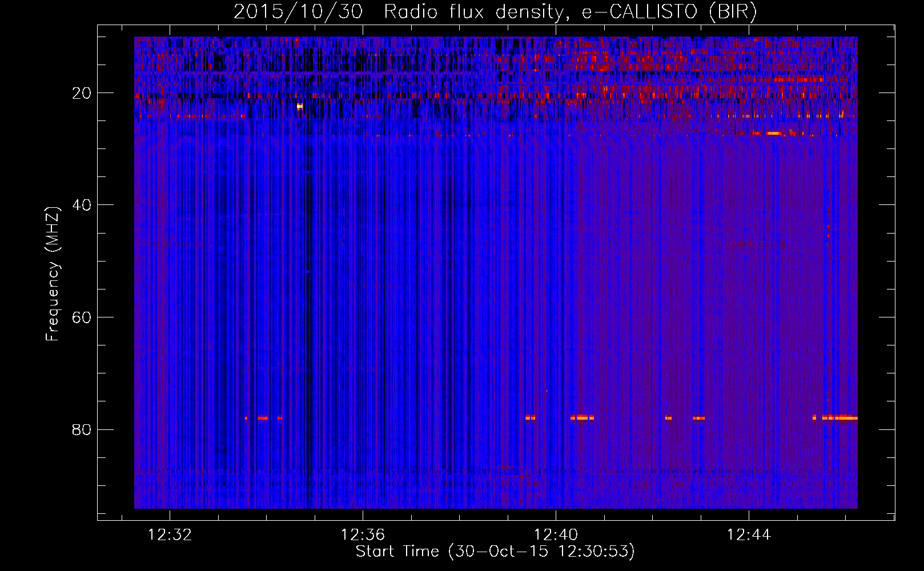Screen dimensions: 924x571
Task: Click the 20 MHz frequency tick label
Action: tap(82, 93)
